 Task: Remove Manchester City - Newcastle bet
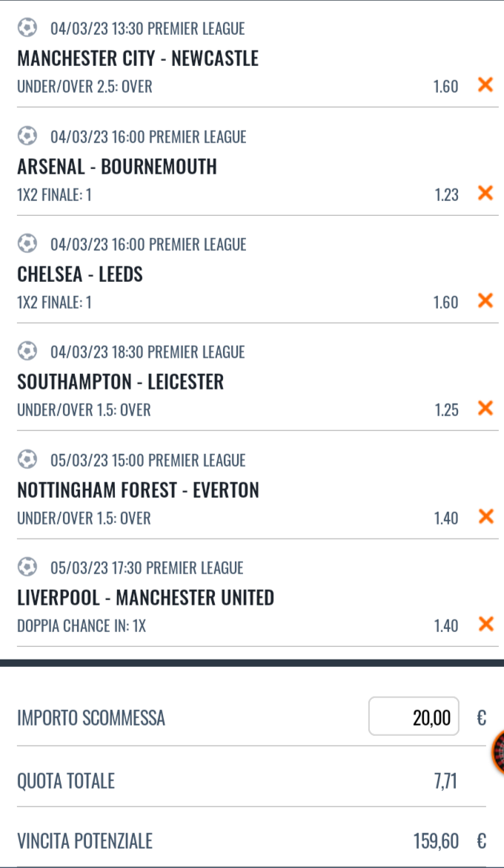[x=485, y=85]
